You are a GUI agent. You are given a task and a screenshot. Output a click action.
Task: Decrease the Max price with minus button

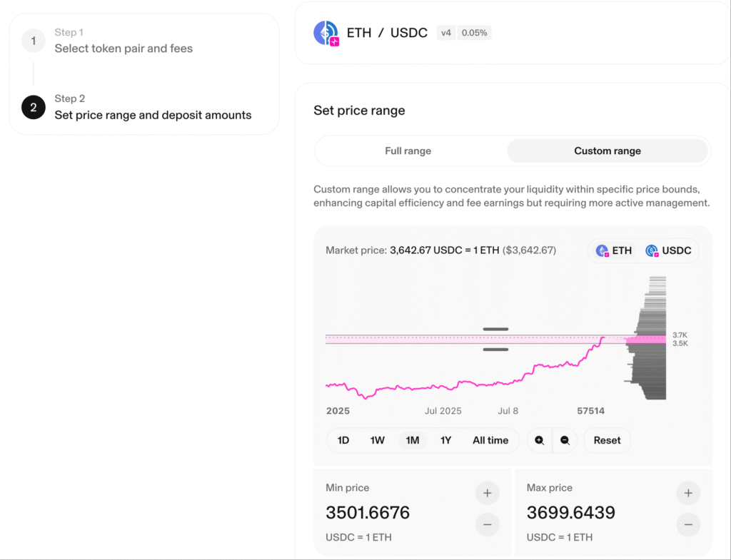coord(688,524)
